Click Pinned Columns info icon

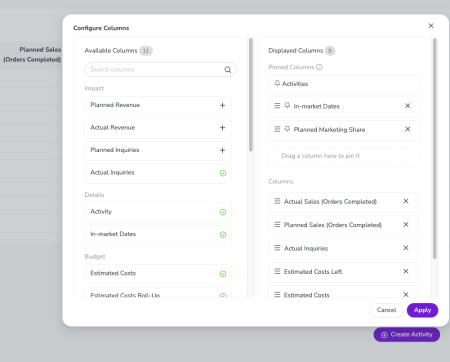[319, 67]
